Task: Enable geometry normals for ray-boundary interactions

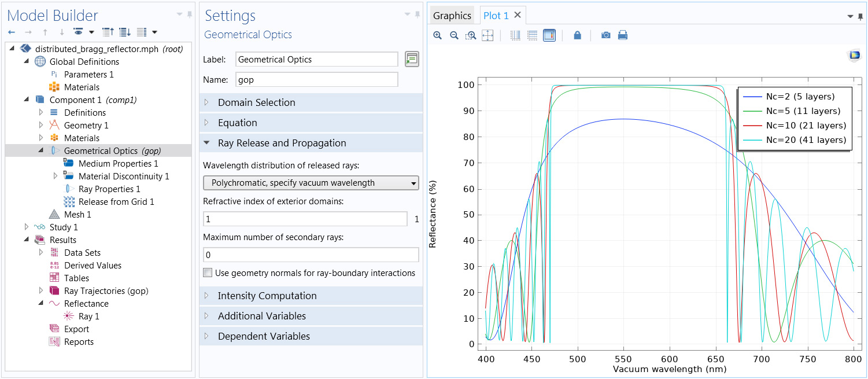Action: click(208, 273)
